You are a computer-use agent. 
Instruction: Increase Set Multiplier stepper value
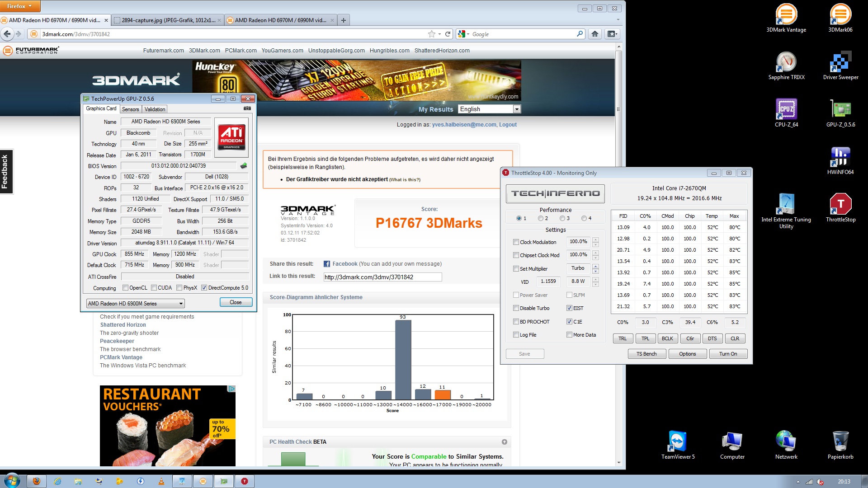tap(595, 266)
